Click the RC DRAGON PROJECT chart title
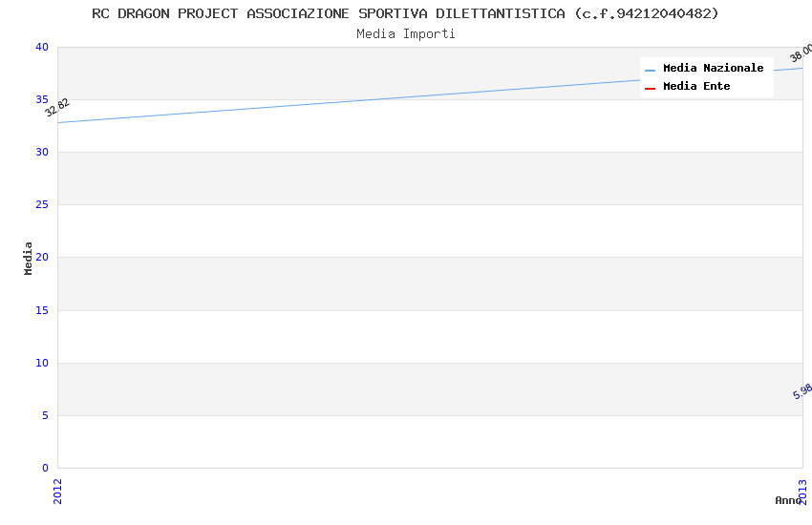Screen dimensions: 812x525 coord(405,13)
